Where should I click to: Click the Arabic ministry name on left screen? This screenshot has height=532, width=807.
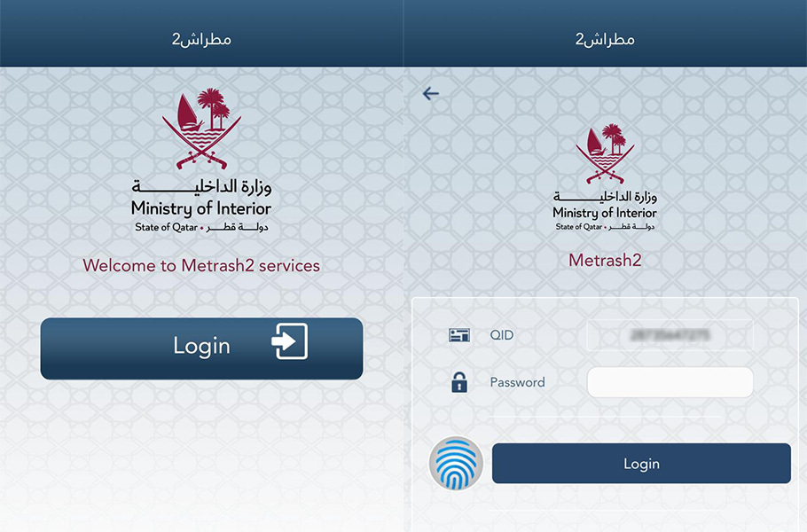pyautogui.click(x=202, y=186)
